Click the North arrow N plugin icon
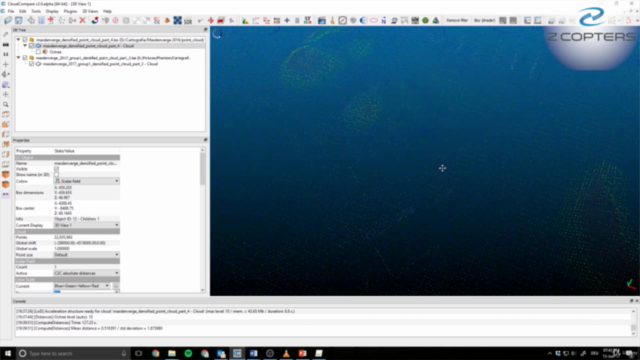640x360 pixels. click(x=384, y=20)
